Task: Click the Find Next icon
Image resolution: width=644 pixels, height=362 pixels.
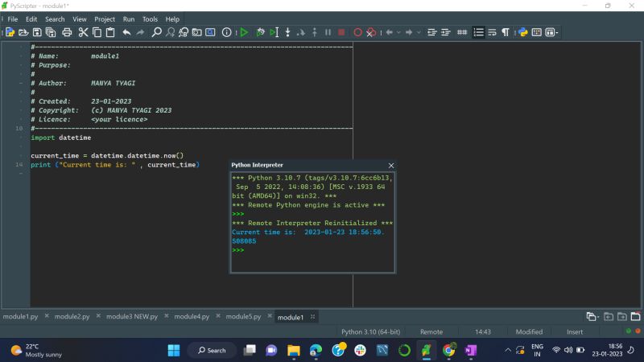Action: pos(170,32)
